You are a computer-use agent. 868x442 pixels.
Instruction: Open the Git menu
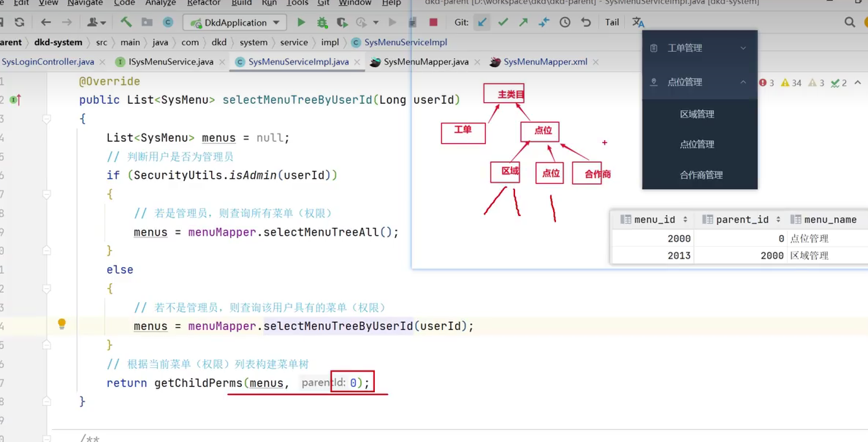pos(323,3)
